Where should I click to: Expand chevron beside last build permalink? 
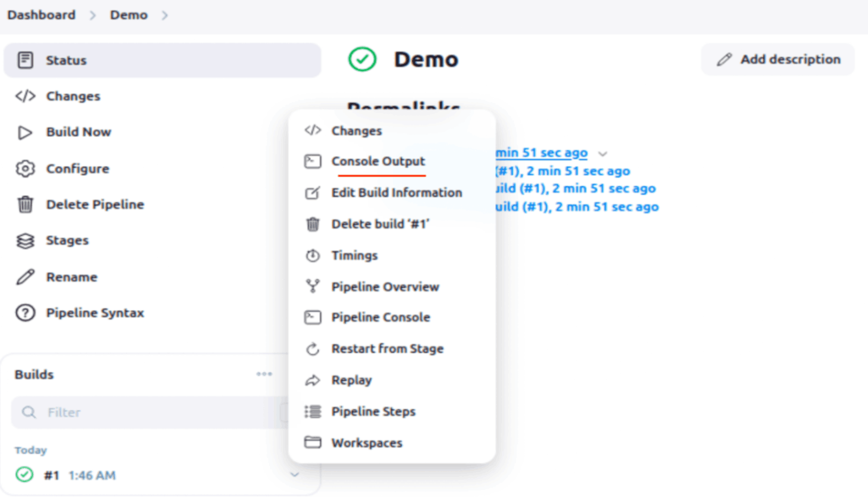(602, 154)
